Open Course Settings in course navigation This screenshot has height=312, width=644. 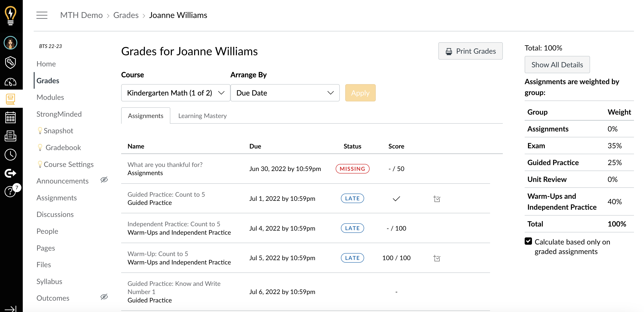click(x=69, y=164)
